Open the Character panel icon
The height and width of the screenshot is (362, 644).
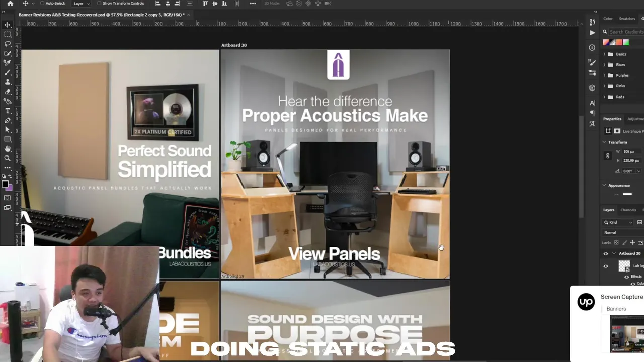(592, 103)
